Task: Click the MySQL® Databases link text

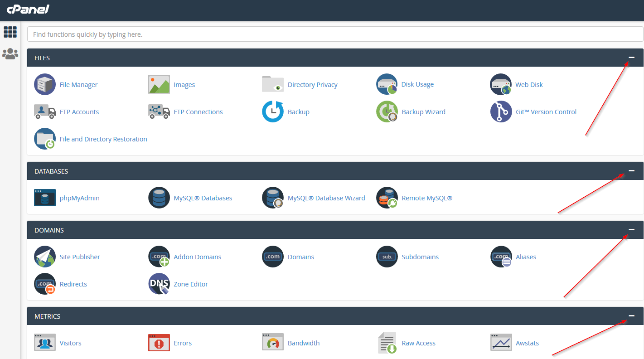Action: click(x=203, y=198)
